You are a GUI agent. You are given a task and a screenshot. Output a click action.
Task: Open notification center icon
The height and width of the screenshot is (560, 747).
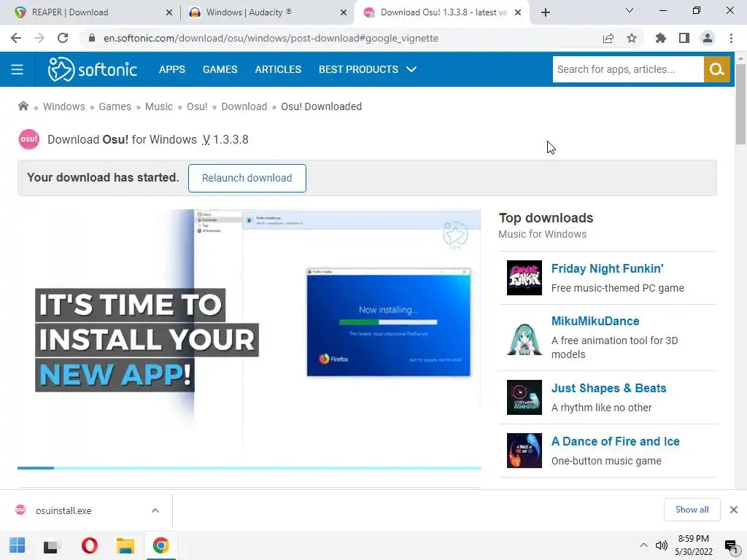(x=731, y=545)
